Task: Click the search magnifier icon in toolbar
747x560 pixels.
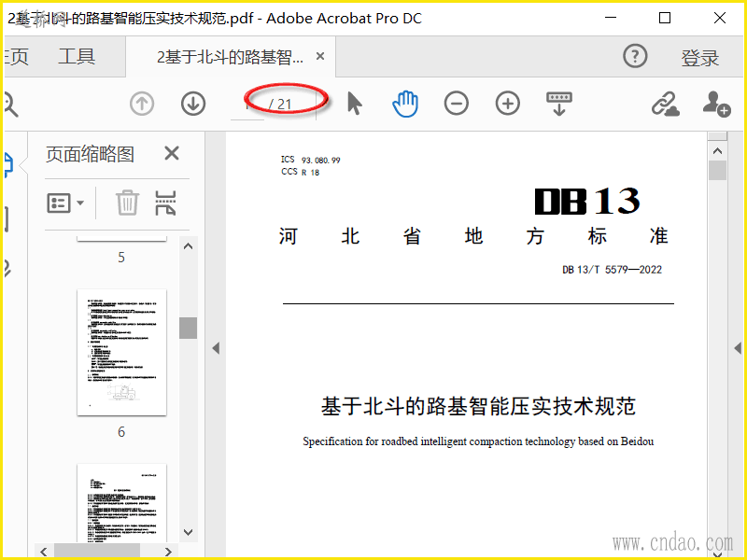Action: pyautogui.click(x=10, y=105)
